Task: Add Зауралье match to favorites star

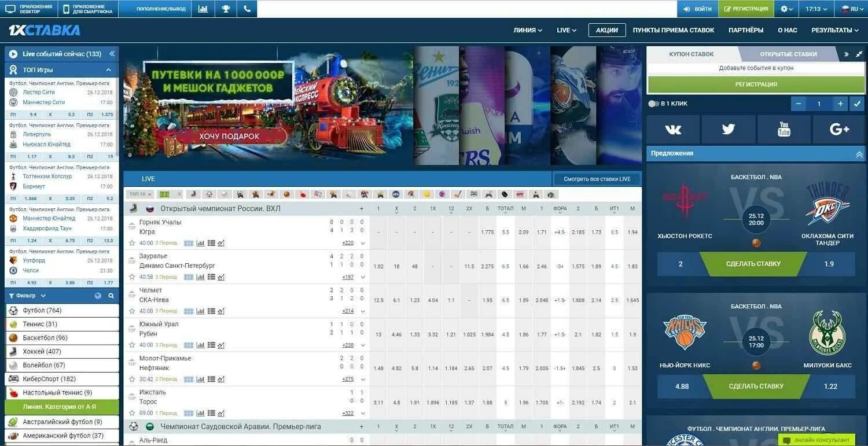Action: [x=132, y=277]
